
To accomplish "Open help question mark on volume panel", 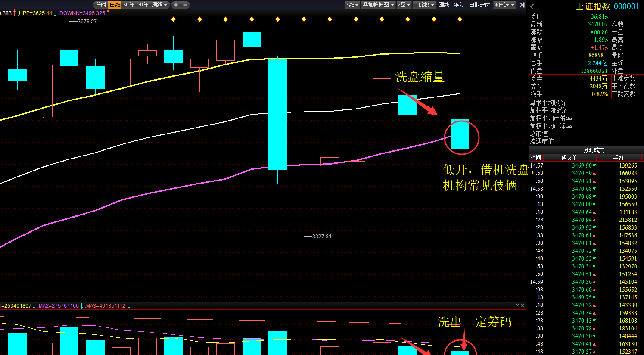I will 517,305.
